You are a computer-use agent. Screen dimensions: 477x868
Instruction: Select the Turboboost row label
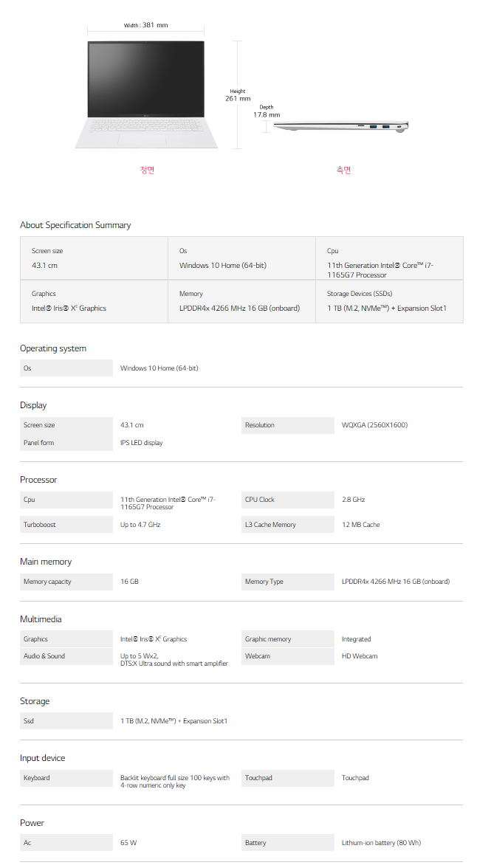point(40,525)
